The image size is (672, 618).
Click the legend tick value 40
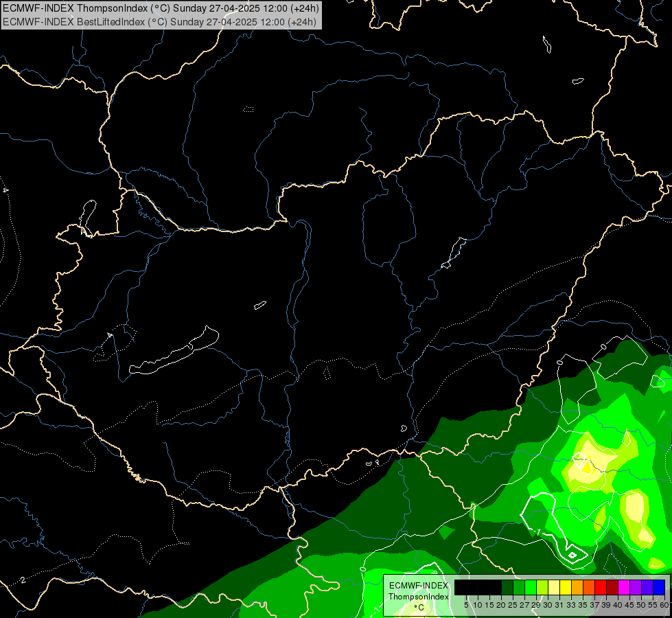pyautogui.click(x=618, y=605)
